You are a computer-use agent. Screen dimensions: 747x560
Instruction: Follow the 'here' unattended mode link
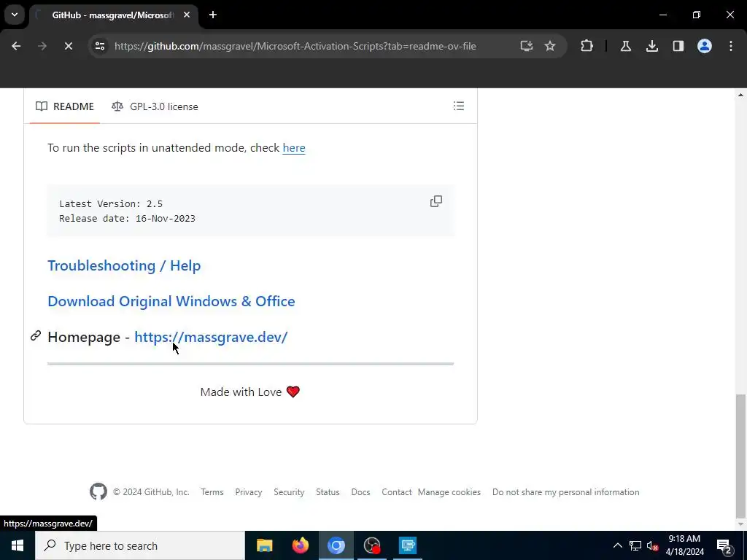click(x=294, y=147)
